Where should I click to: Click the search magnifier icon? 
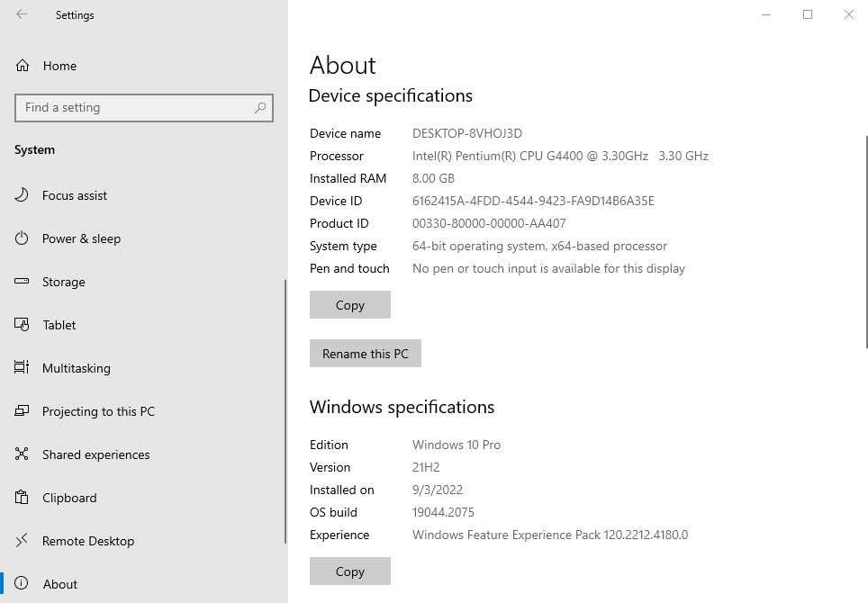coord(260,107)
